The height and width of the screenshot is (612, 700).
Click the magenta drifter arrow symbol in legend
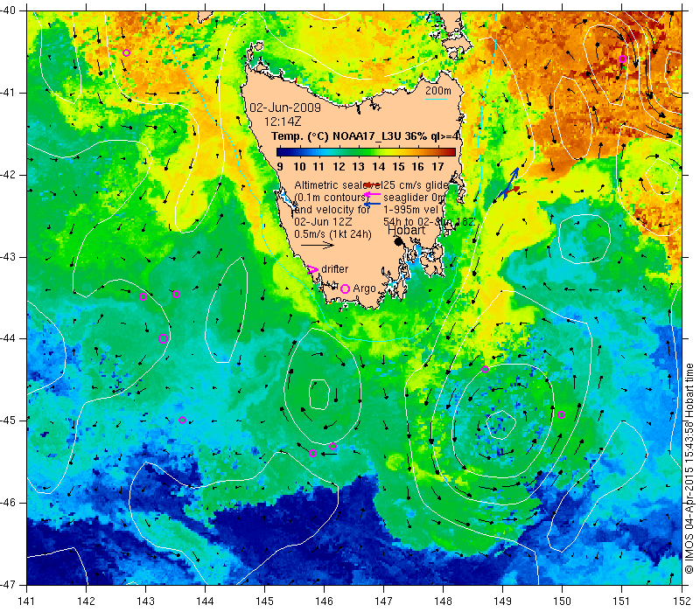tap(313, 269)
